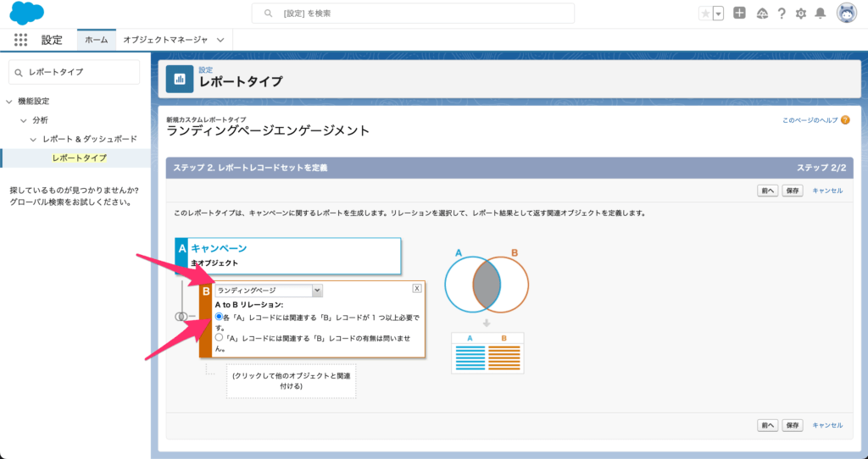Click the ランディングページエンゲージメント title
This screenshot has width=868, height=459.
click(268, 131)
